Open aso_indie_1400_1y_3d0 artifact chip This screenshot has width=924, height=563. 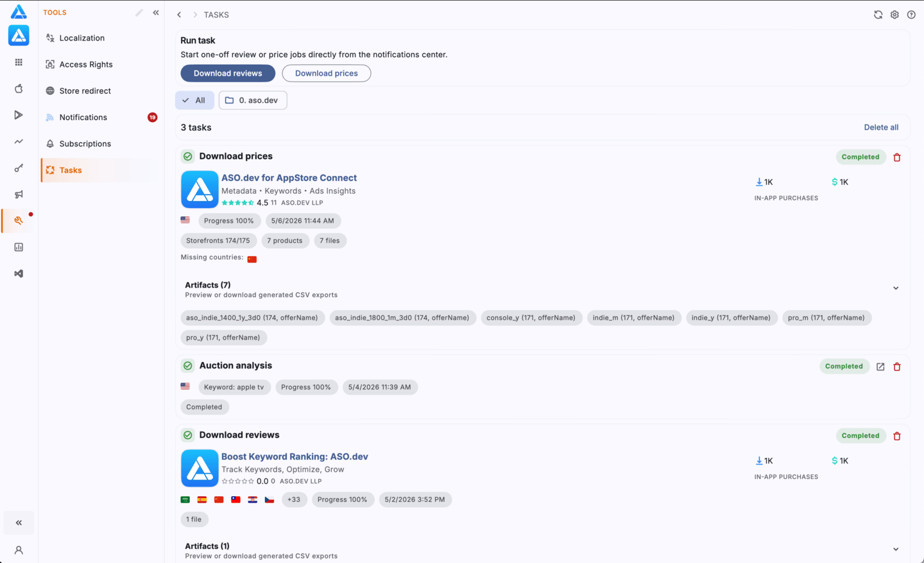(x=252, y=318)
